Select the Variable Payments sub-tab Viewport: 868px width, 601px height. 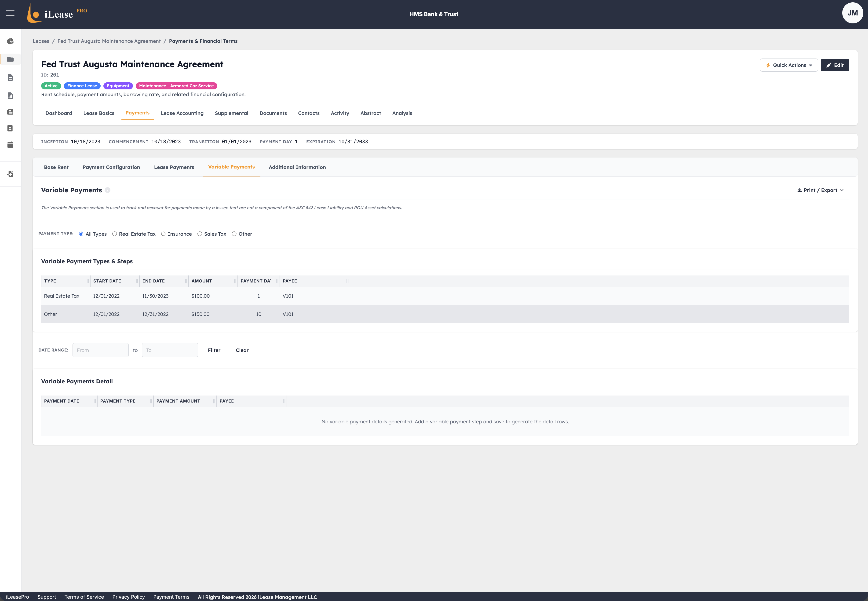click(x=231, y=167)
